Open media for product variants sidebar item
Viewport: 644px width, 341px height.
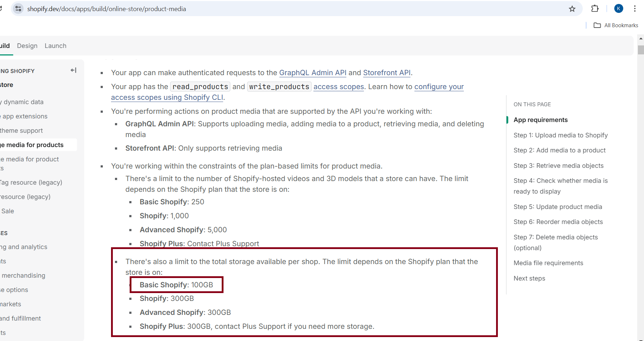[30, 164]
